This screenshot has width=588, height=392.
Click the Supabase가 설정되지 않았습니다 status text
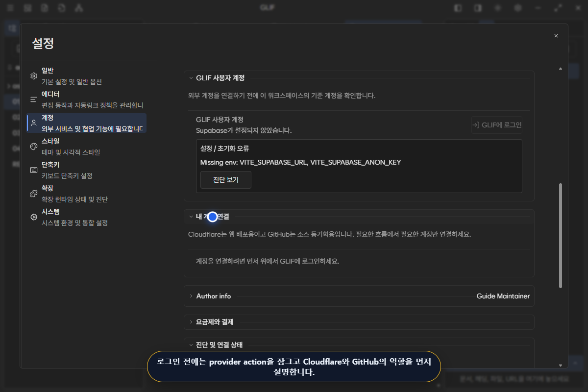pyautogui.click(x=244, y=130)
